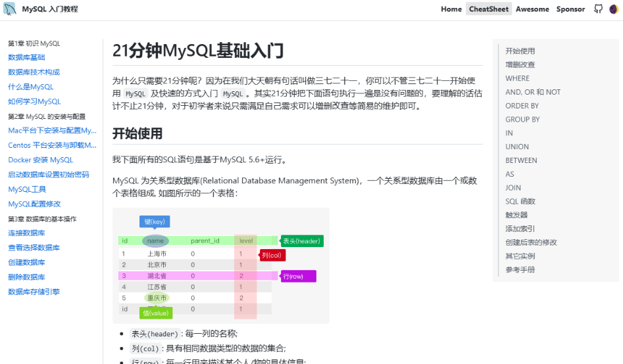Jump to IN in table of contents
This screenshot has width=623, height=364.
click(x=509, y=133)
